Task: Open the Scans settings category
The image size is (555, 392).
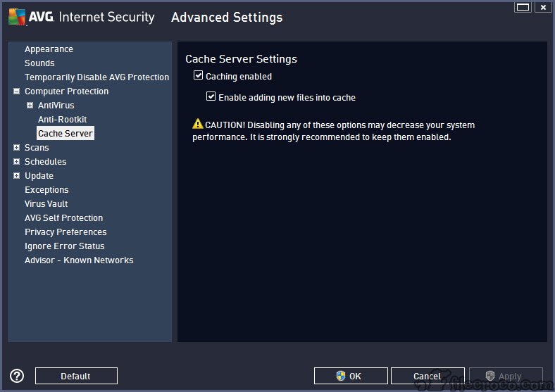Action: click(x=37, y=148)
